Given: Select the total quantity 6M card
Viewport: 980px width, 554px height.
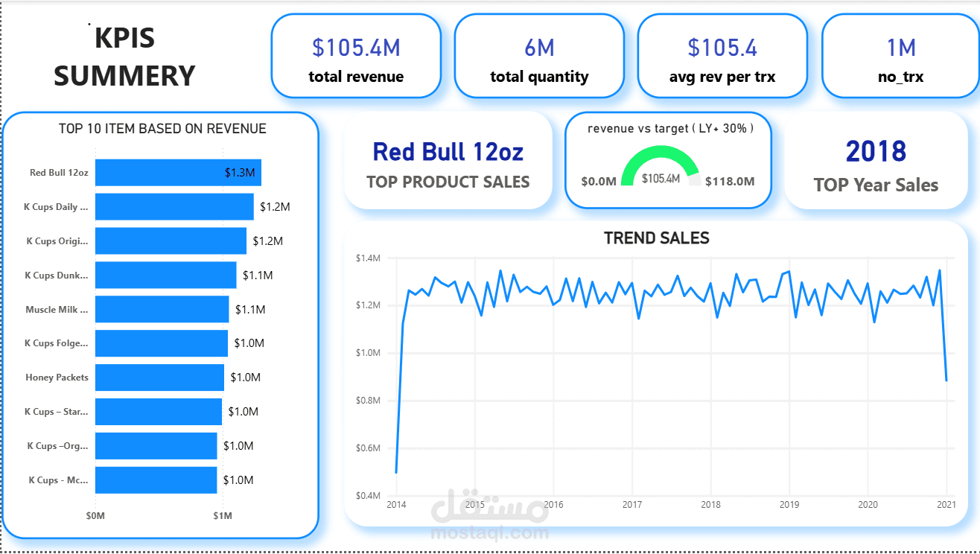Looking at the screenshot, I should (x=539, y=56).
